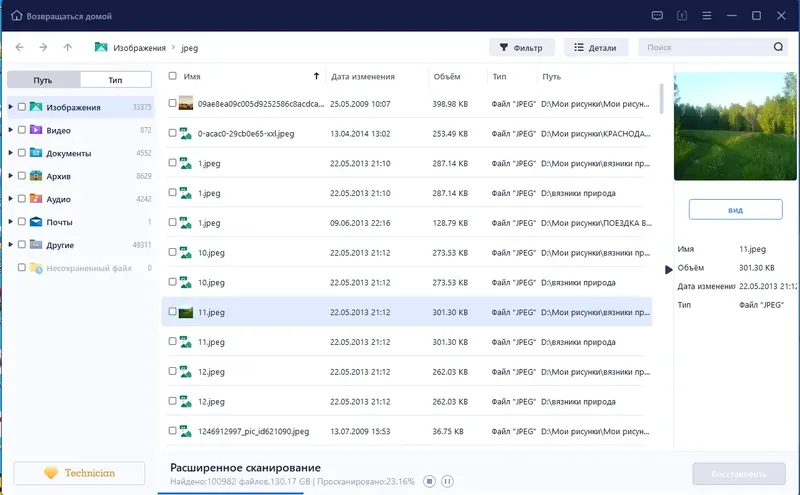Click the diamond icon on Technician button
The width and height of the screenshot is (800, 495).
[51, 473]
